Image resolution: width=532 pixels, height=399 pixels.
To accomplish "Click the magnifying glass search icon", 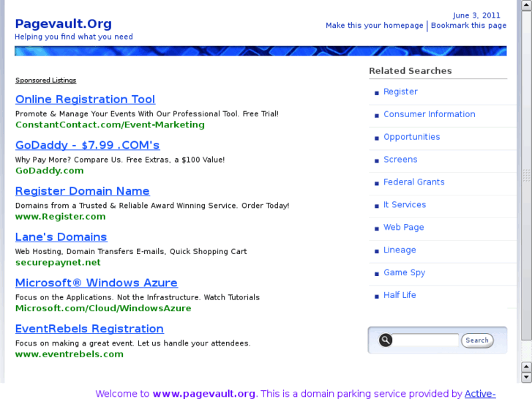I will (x=386, y=340).
